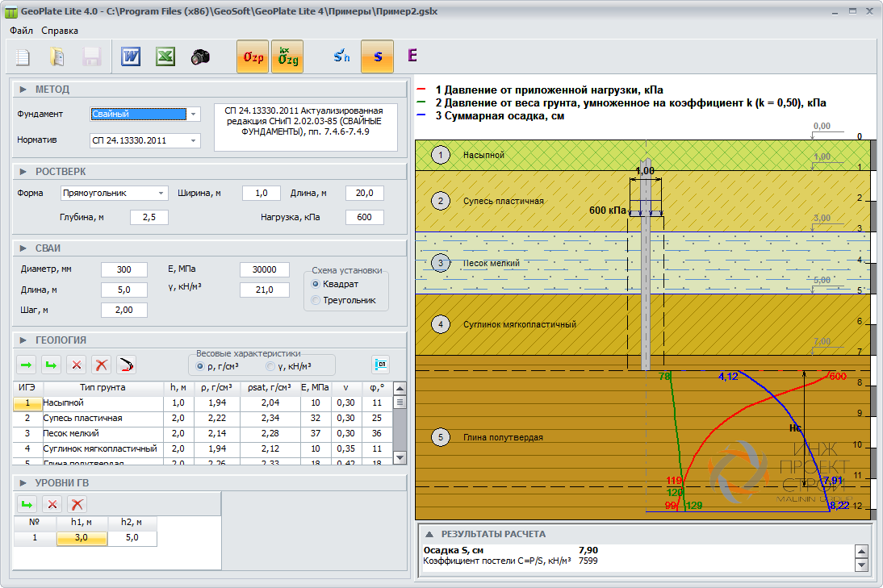883x588 pixels.
Task: Click the geology table scroll up arrow
Action: tap(400, 389)
